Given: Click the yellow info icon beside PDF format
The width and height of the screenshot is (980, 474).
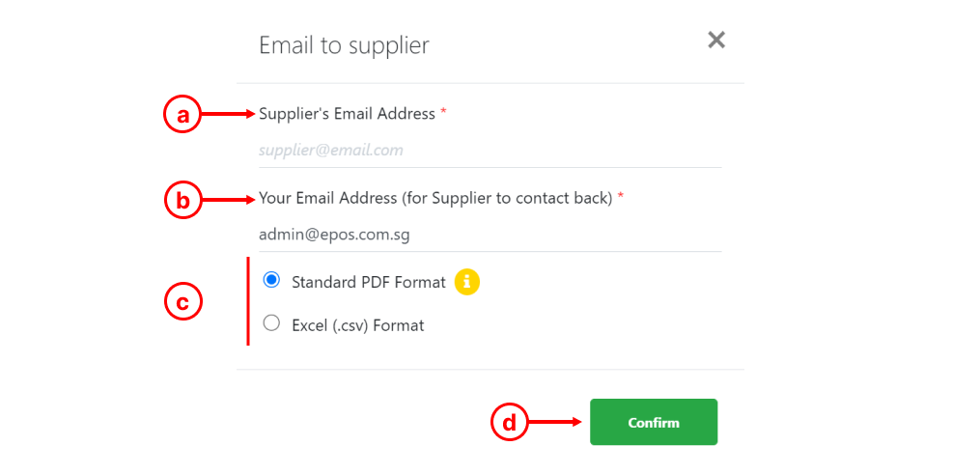Looking at the screenshot, I should click(x=467, y=282).
